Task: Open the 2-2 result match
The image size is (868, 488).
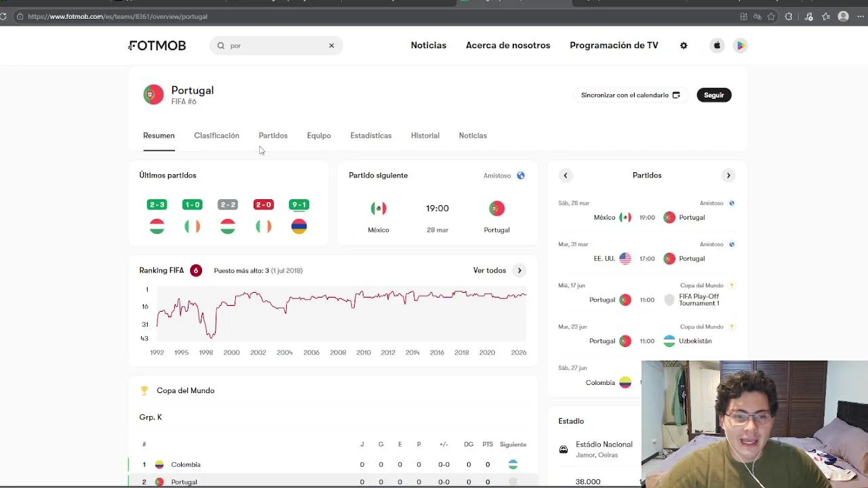Action: pos(228,205)
